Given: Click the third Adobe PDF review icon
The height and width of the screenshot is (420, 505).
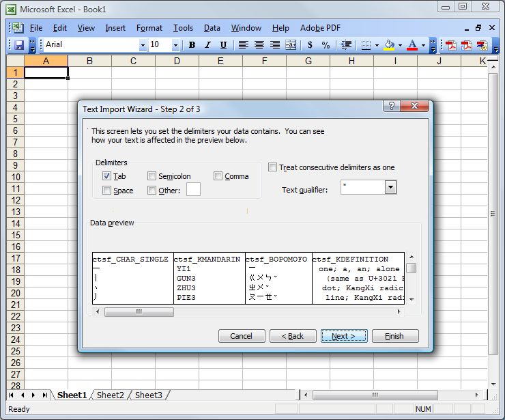Looking at the screenshot, I should point(482,45).
